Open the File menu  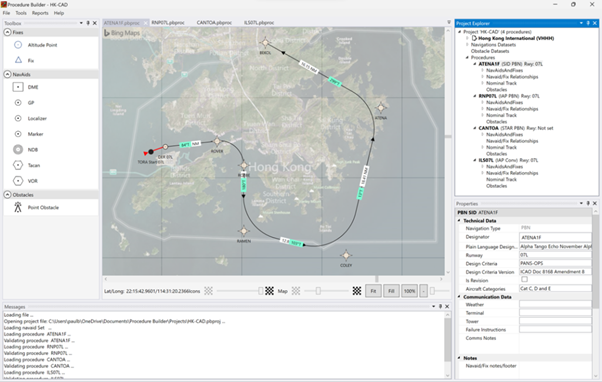7,13
